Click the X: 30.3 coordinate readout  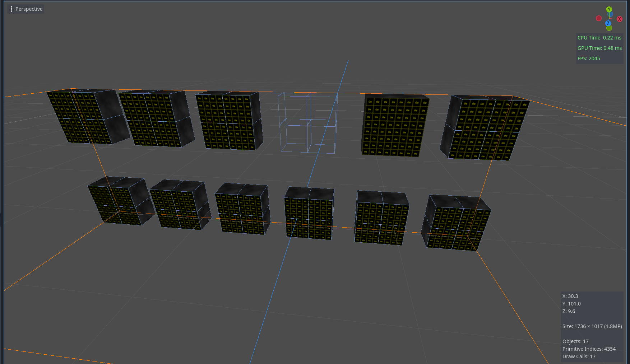click(570, 296)
